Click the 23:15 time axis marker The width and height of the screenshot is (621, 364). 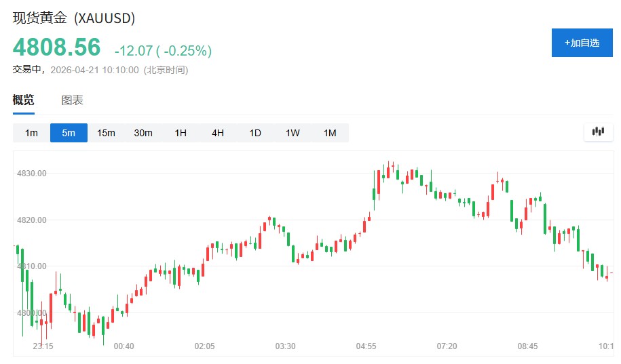pyautogui.click(x=43, y=346)
